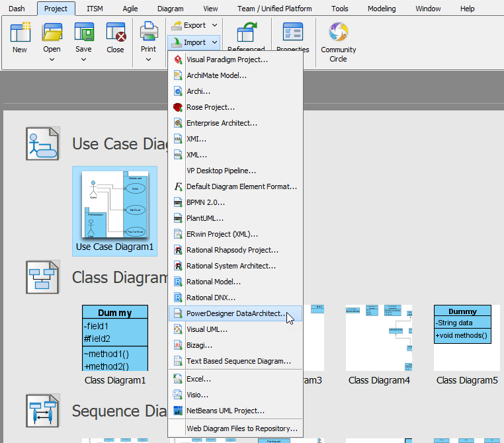This screenshot has width=504, height=443.
Task: Click the ArchiMate Model icon
Action: point(178,75)
